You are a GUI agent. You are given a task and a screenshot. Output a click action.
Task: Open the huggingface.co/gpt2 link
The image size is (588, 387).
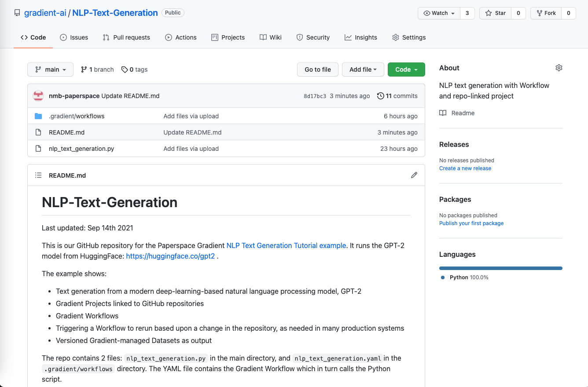pyautogui.click(x=170, y=256)
